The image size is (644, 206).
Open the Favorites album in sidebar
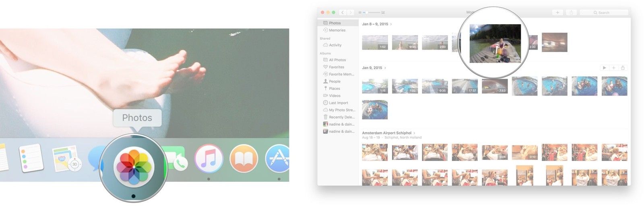336,67
